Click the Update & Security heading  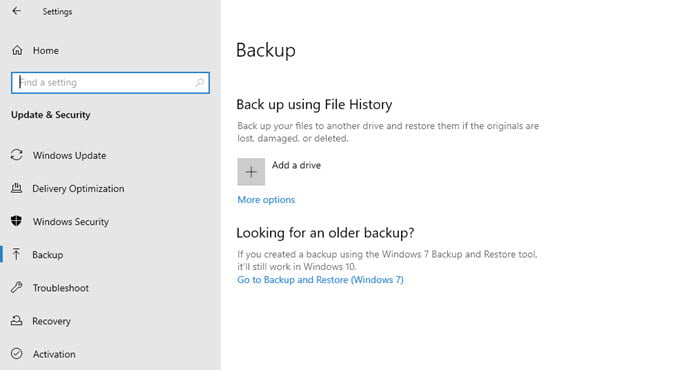[50, 115]
